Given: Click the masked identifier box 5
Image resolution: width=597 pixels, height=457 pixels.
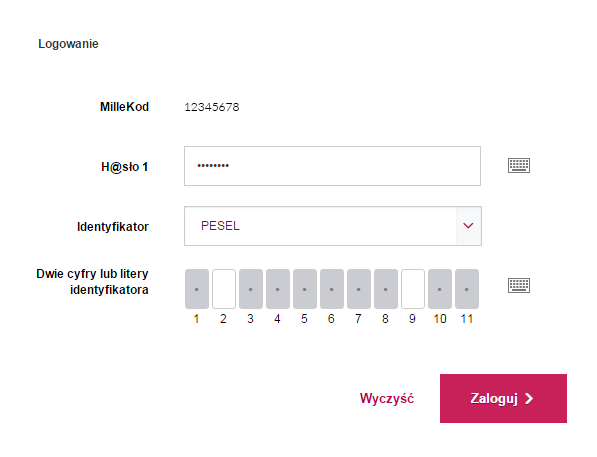Looking at the screenshot, I should [x=305, y=289].
